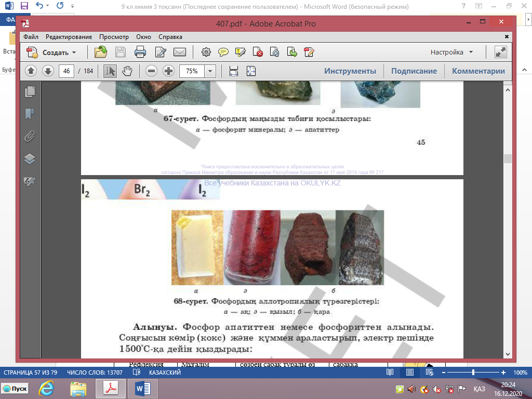Click the fit one full page icon
Image resolution: width=532 pixels, height=399 pixels.
point(251,71)
